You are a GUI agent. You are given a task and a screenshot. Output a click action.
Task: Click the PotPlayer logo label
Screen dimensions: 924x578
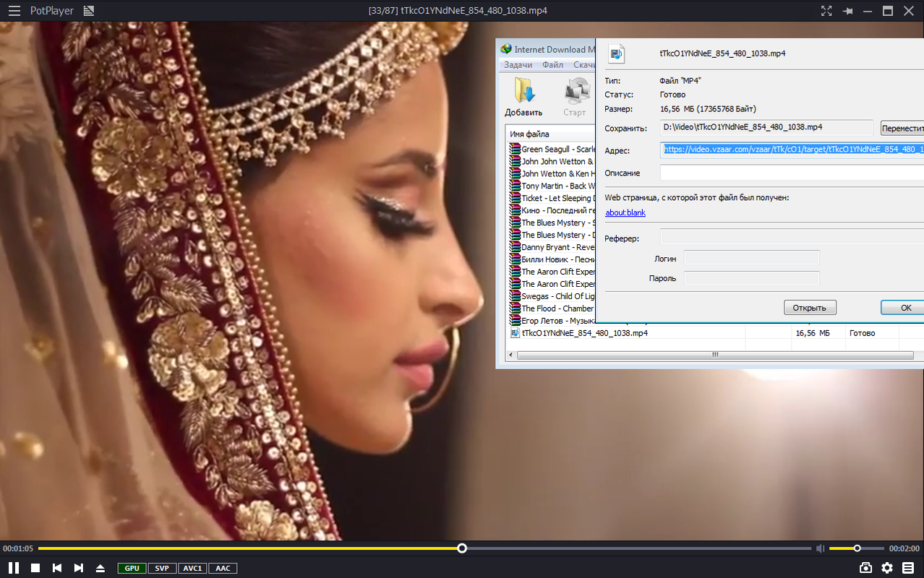(51, 11)
